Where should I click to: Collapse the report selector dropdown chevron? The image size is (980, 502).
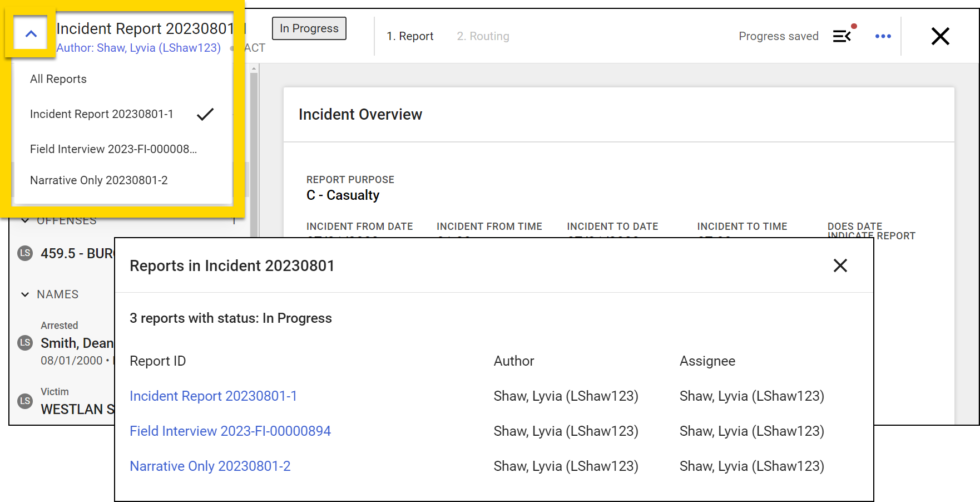(x=31, y=32)
